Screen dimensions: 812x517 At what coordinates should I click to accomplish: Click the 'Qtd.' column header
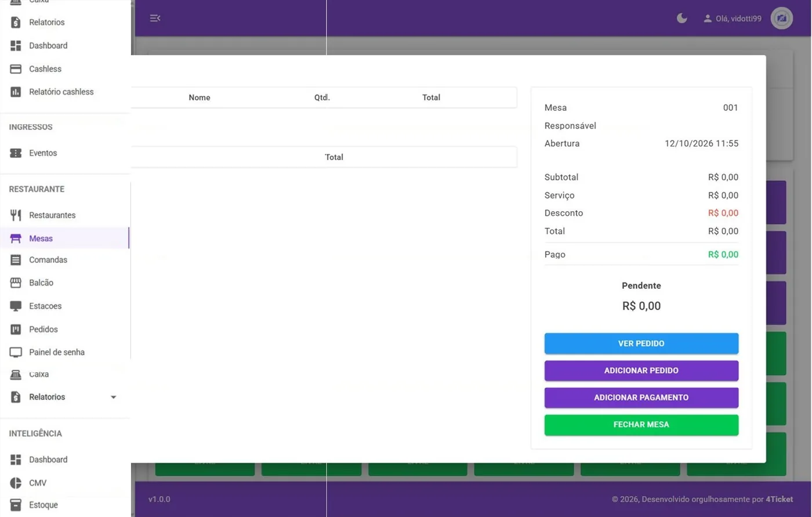point(322,97)
